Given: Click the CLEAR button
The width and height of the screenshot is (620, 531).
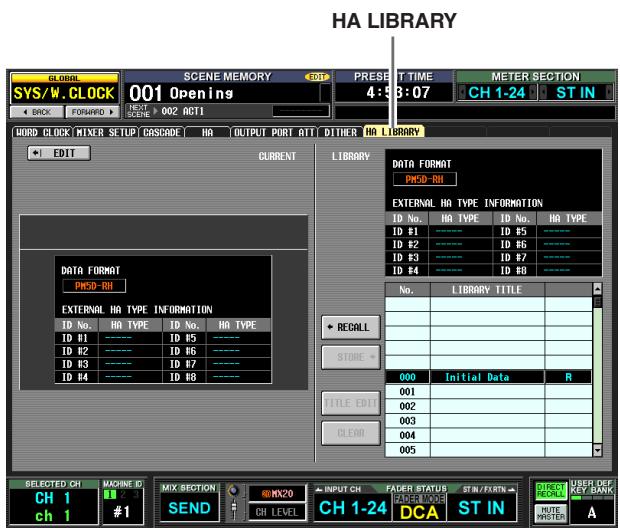Looking at the screenshot, I should pyautogui.click(x=351, y=433).
